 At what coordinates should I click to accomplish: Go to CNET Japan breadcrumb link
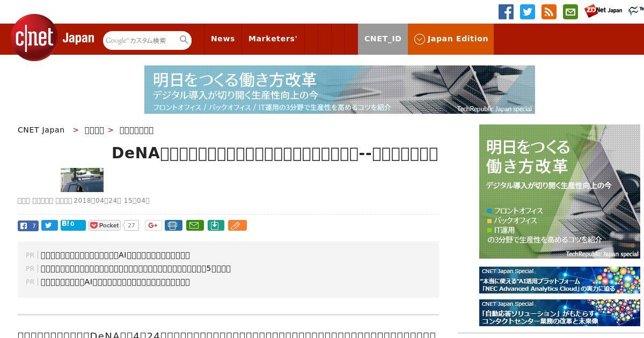click(41, 130)
